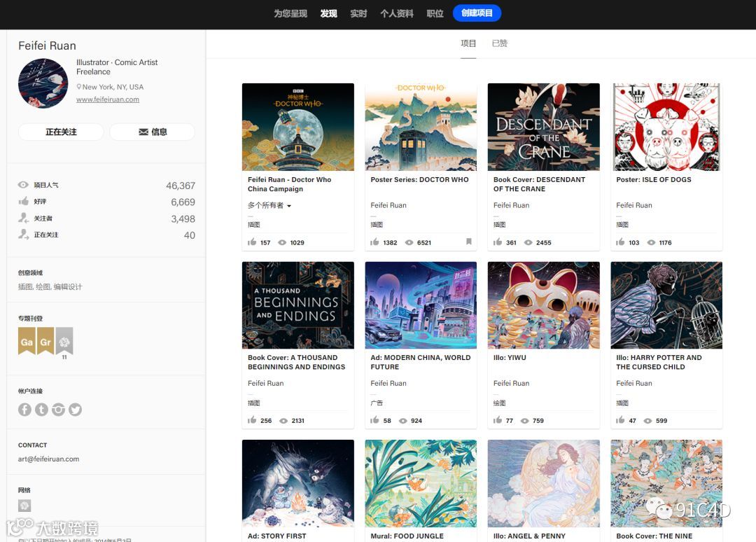This screenshot has width=756, height=542.
Task: Click the followers icon beside 关注者
Action: tap(24, 218)
